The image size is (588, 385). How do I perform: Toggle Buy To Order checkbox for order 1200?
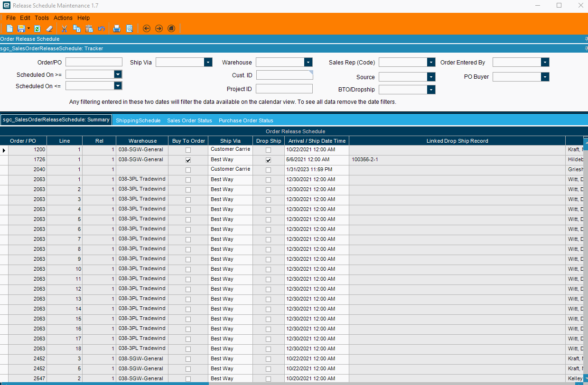pyautogui.click(x=188, y=150)
